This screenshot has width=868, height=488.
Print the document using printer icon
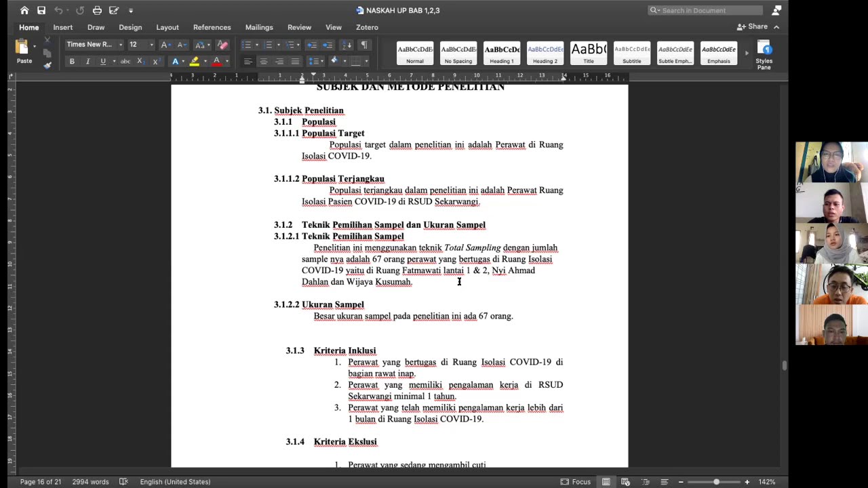97,10
